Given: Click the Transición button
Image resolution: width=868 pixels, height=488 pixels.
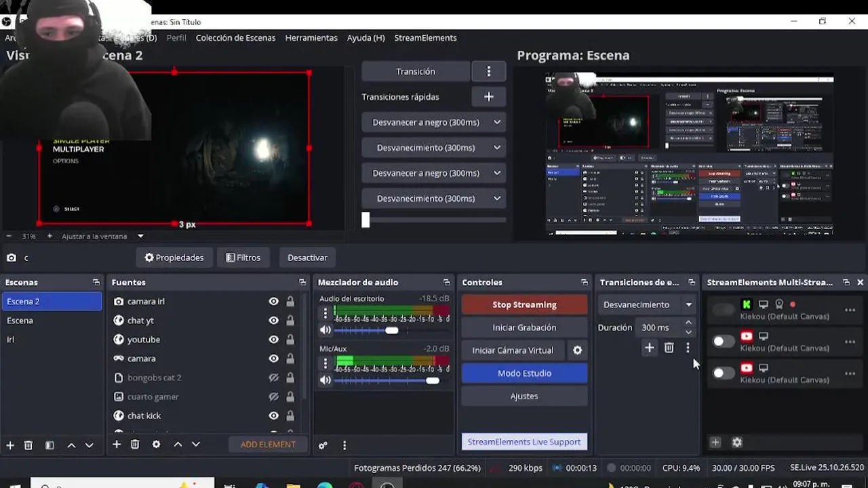Looking at the screenshot, I should pyautogui.click(x=416, y=71).
